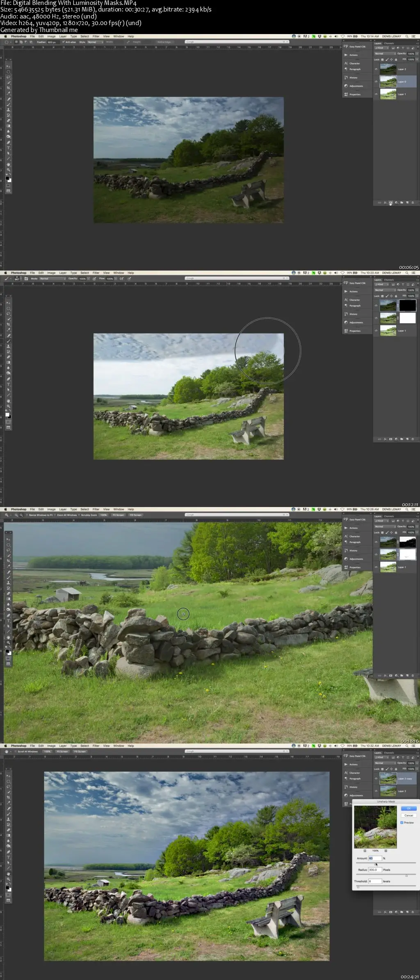Screen dimensions: 420x980
Task: Open the brush Mode dropdown in the 10:20 AM options bar
Action: (52, 278)
